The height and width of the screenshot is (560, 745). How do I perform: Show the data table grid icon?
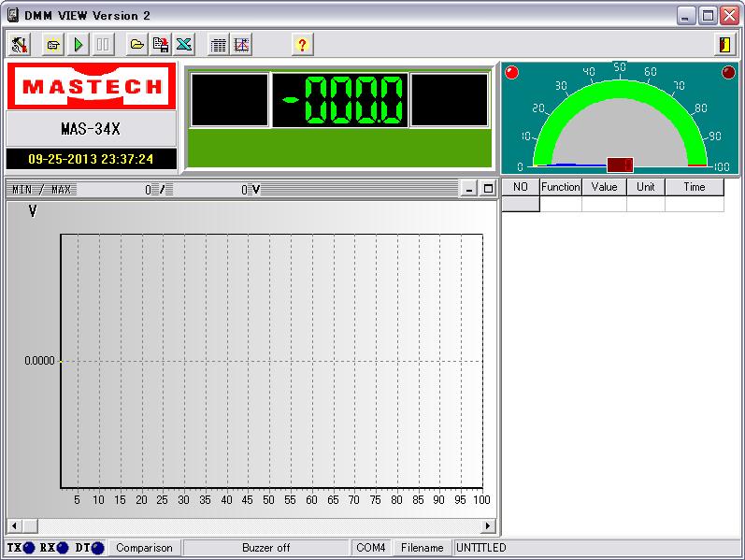tap(218, 45)
